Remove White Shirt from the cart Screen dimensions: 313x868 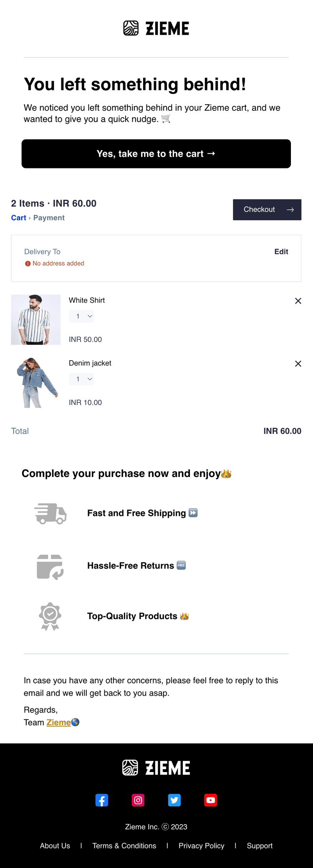(298, 301)
